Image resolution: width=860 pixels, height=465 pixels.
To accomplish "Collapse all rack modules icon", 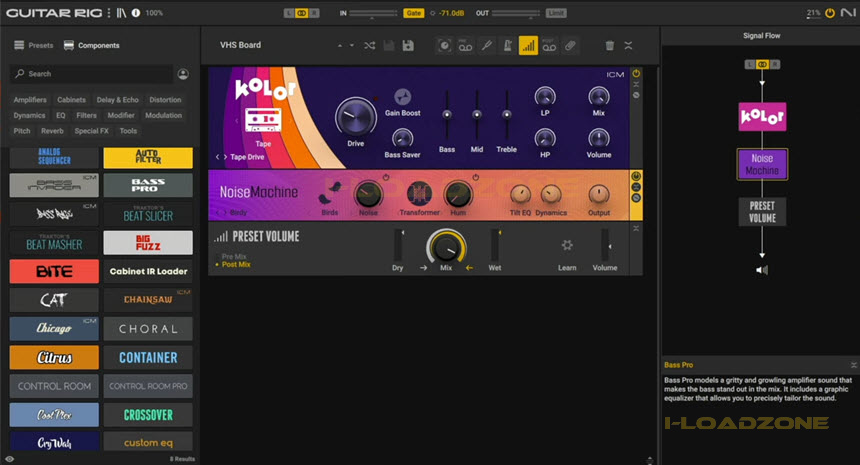I will pos(629,46).
